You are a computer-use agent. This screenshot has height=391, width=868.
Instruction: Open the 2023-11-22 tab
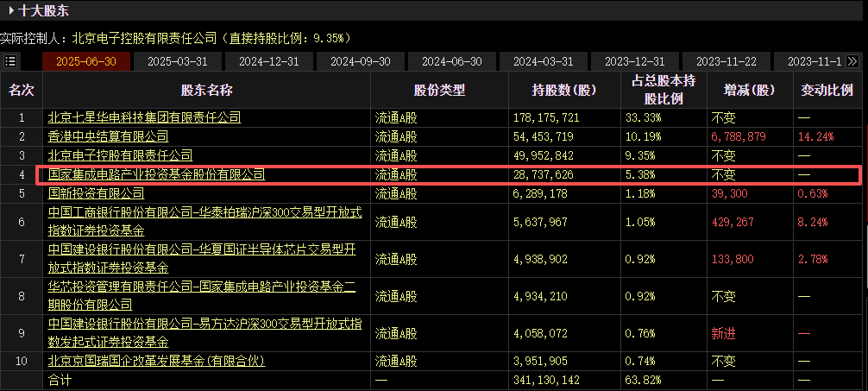tap(726, 61)
